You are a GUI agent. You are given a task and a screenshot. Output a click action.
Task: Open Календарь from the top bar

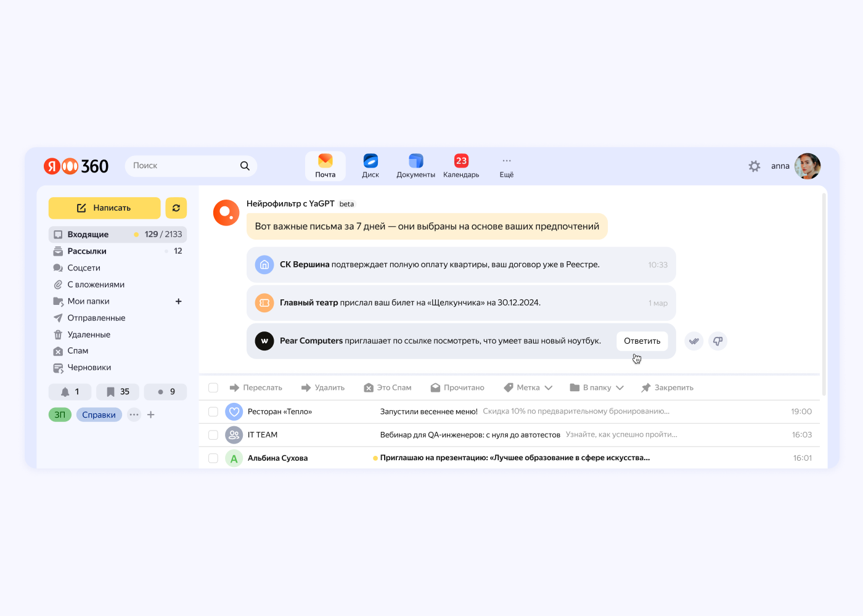461,166
